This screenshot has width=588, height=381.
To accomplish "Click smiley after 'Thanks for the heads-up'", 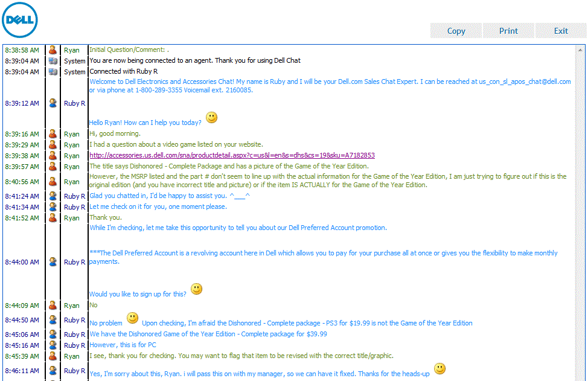I will [x=440, y=369].
